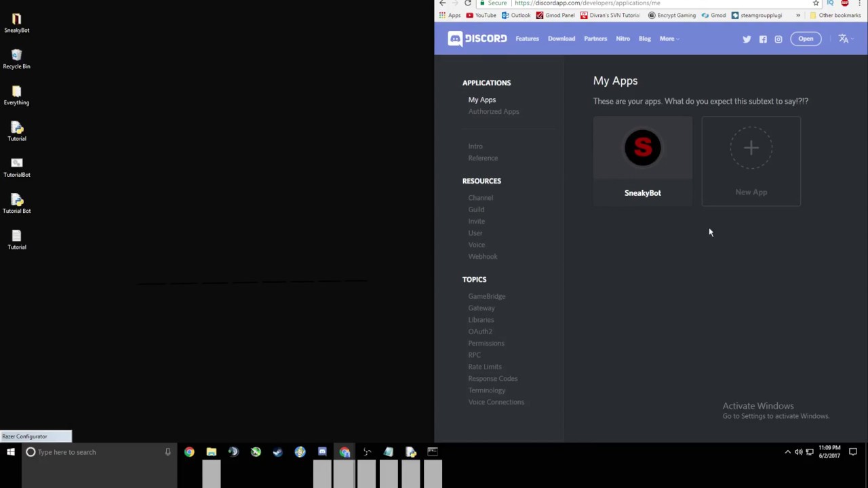
Task: Expand the bookmarks overflow chevron
Action: pos(798,16)
